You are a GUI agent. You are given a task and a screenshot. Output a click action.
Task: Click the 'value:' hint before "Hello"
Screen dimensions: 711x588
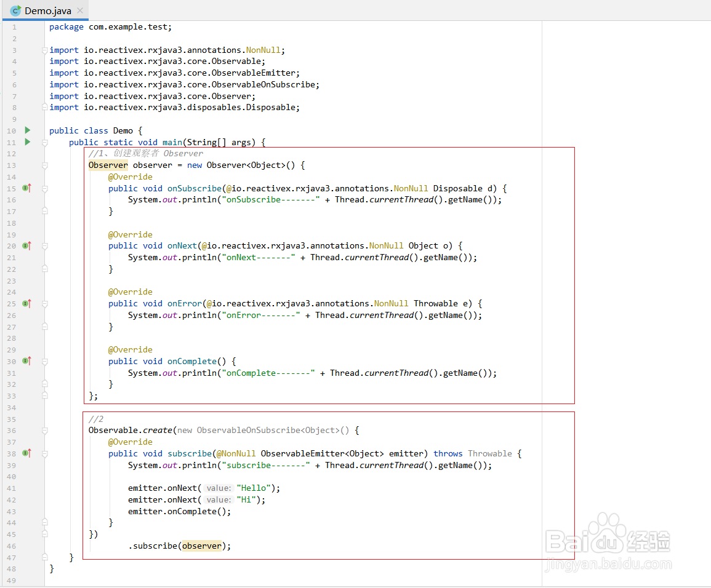(x=219, y=488)
